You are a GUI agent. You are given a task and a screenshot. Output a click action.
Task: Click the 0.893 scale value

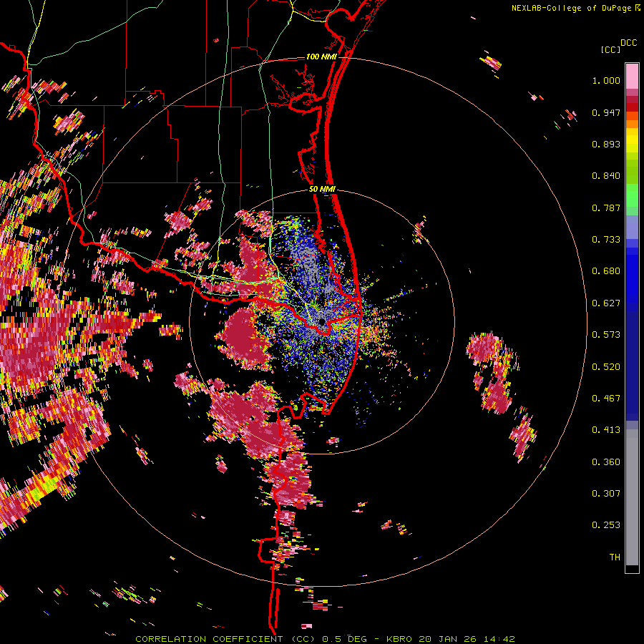pyautogui.click(x=606, y=144)
